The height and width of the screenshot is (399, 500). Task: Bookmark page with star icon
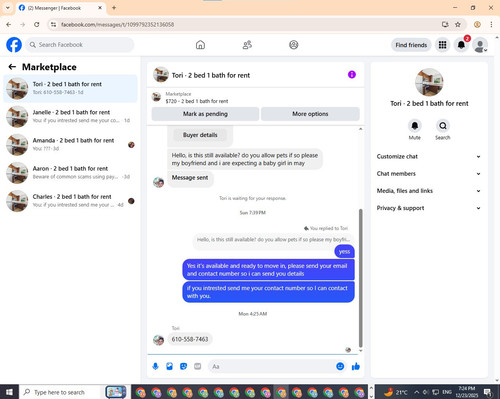(x=458, y=24)
